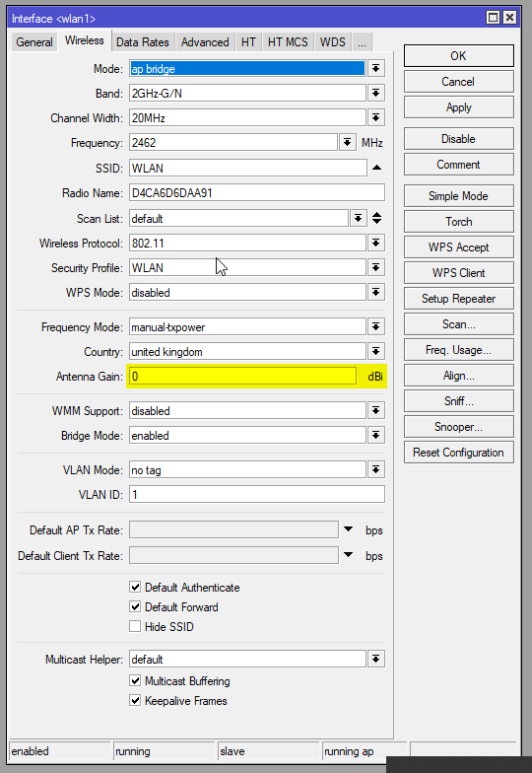Switch to Simple Mode
This screenshot has height=773, width=532.
click(459, 195)
